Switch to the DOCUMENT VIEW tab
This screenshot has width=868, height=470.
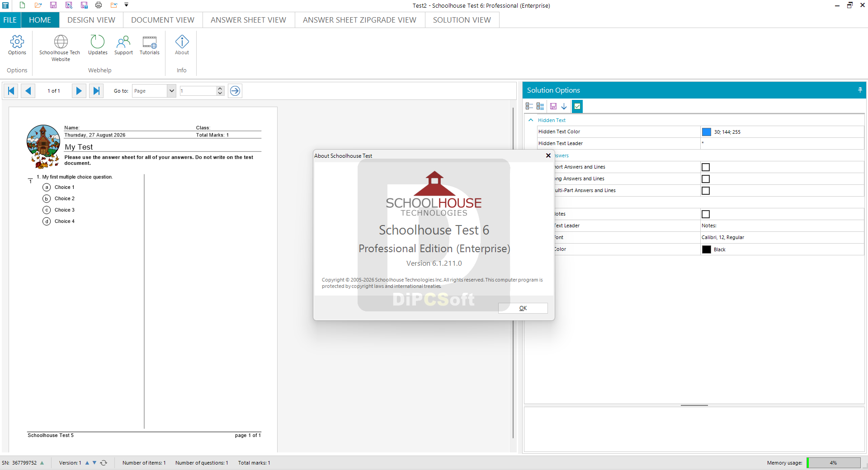tap(163, 20)
